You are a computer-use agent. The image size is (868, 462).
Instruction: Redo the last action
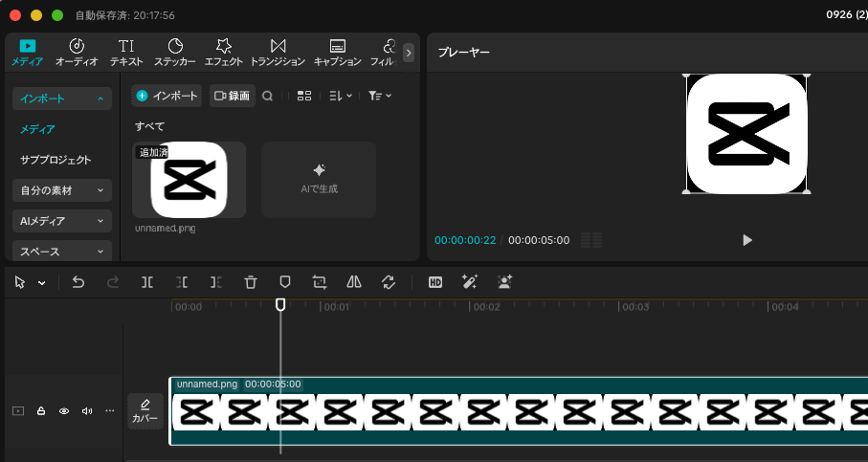113,283
